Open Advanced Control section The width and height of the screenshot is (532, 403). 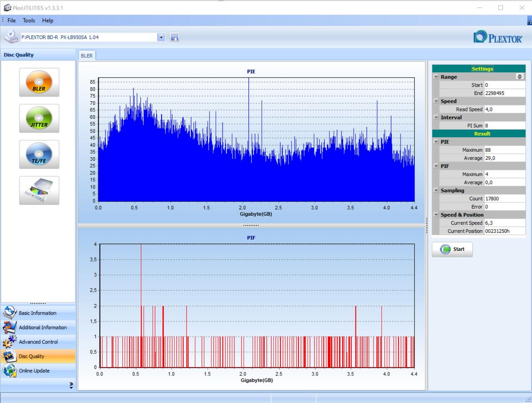coord(38,342)
